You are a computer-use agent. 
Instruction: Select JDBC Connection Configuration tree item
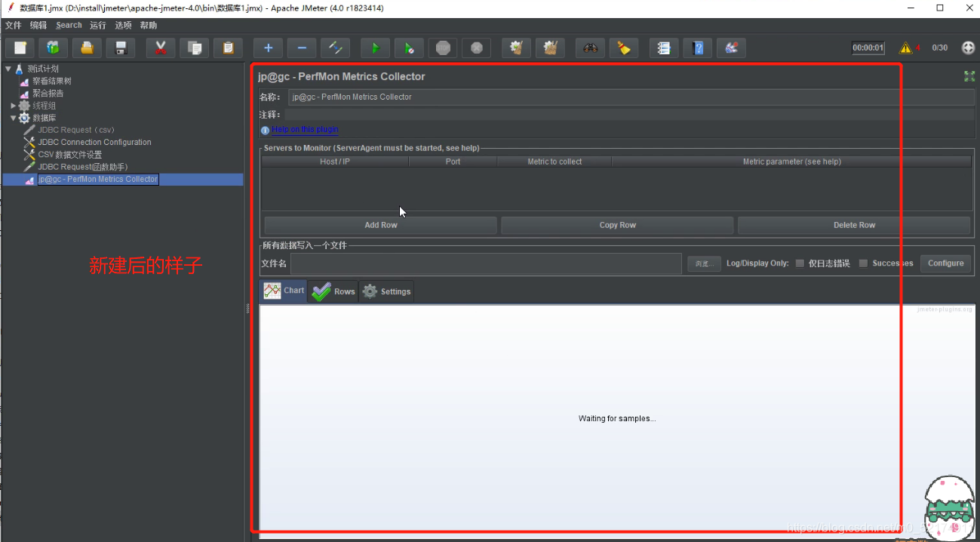pyautogui.click(x=94, y=142)
